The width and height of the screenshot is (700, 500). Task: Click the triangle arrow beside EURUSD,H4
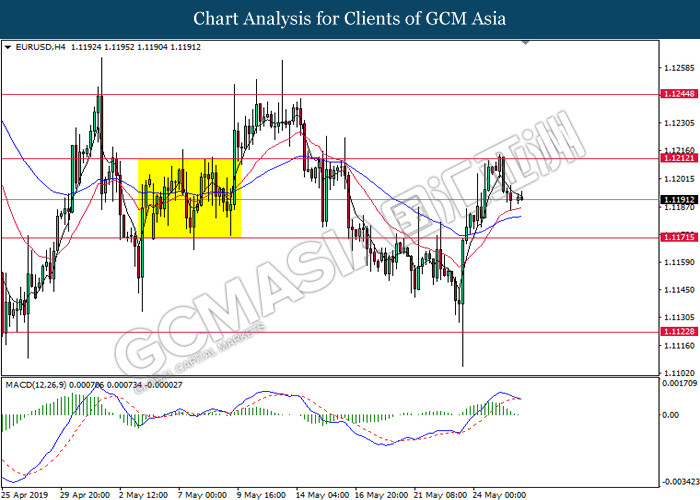click(x=8, y=47)
